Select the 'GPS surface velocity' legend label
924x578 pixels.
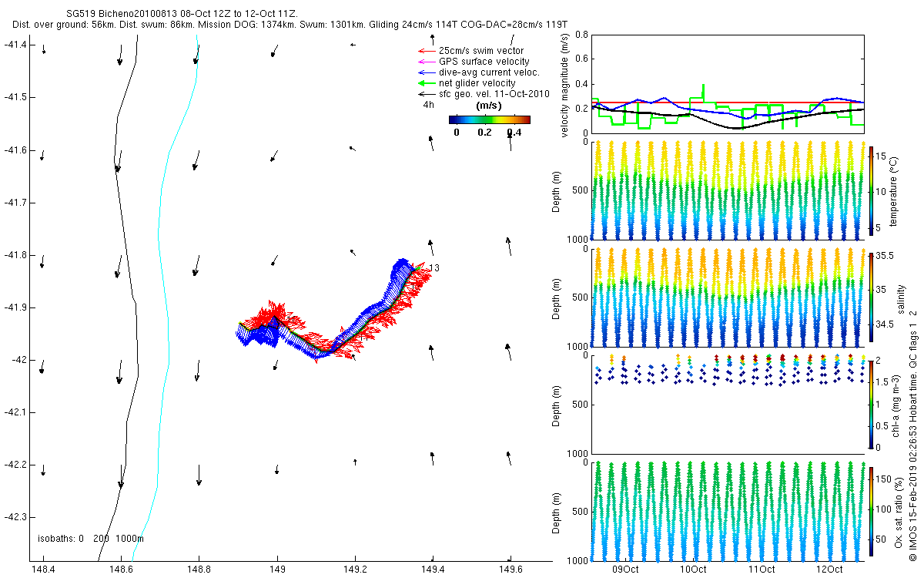[484, 62]
